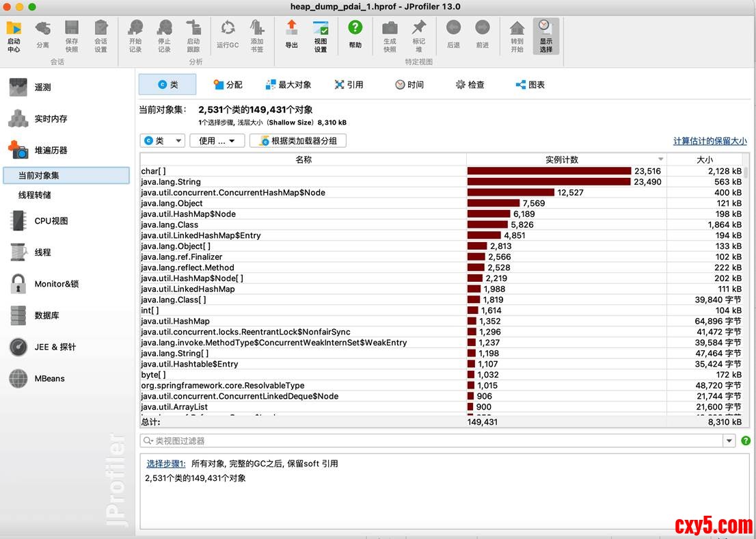
Task: Click inside the 类视图过滤器 filter field
Action: [431, 441]
